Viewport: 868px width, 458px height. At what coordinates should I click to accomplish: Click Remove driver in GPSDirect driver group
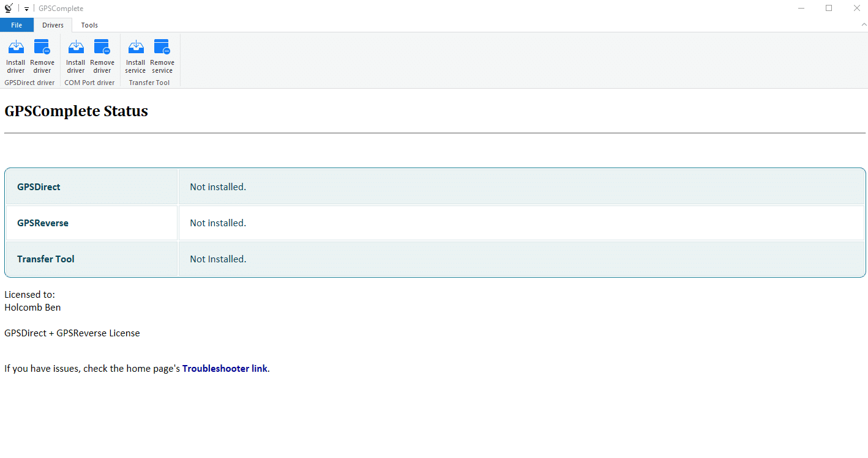42,56
